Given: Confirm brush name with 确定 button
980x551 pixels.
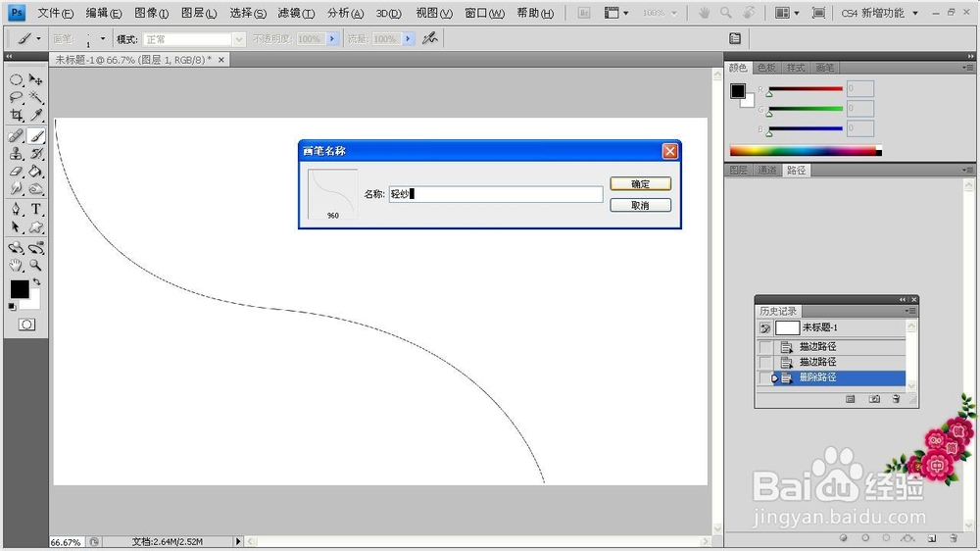Looking at the screenshot, I should tap(641, 184).
